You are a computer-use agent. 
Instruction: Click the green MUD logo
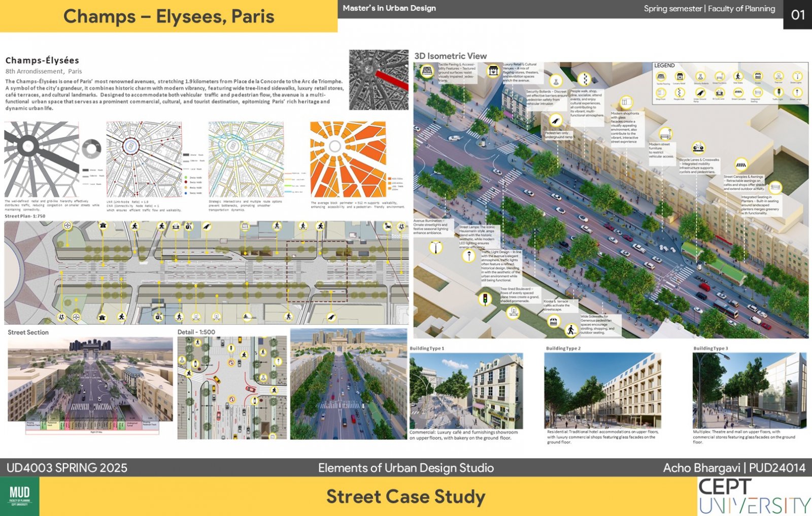tap(20, 496)
